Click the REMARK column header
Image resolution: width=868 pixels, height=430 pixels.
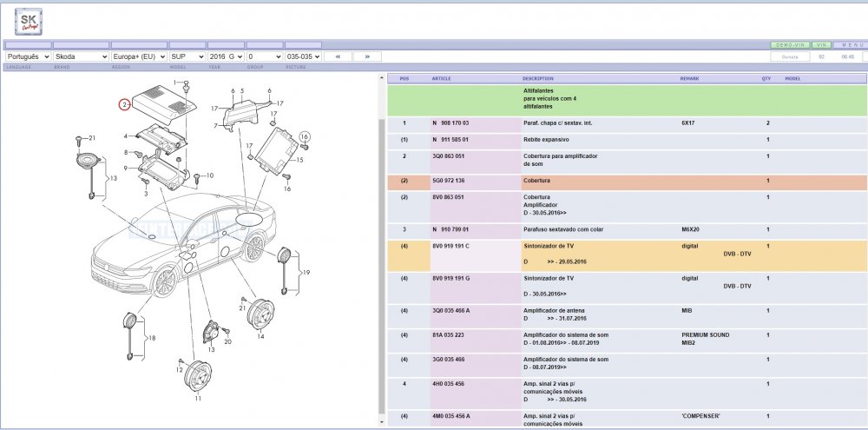tap(689, 79)
